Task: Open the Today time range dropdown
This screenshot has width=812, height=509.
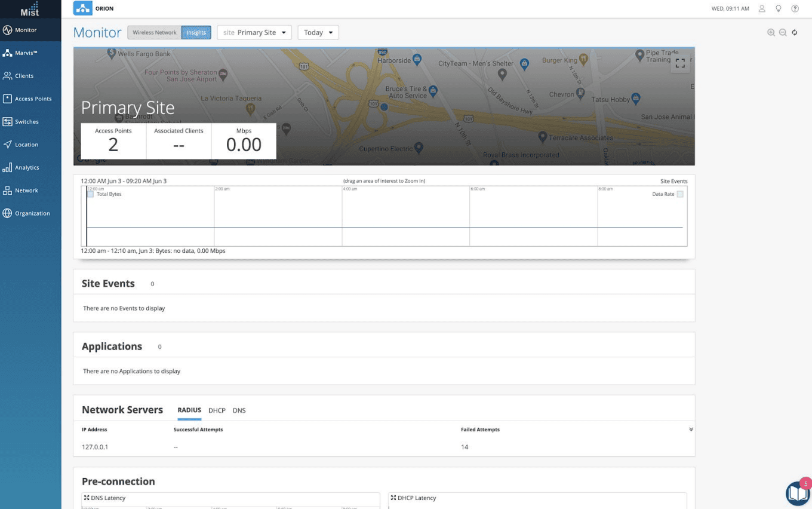Action: (x=318, y=32)
